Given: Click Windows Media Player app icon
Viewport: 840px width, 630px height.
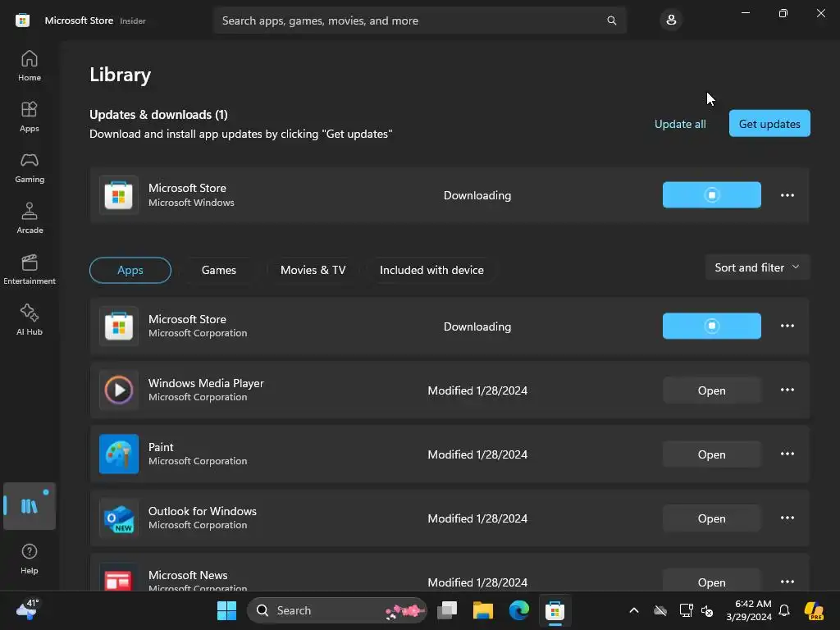Looking at the screenshot, I should (119, 390).
